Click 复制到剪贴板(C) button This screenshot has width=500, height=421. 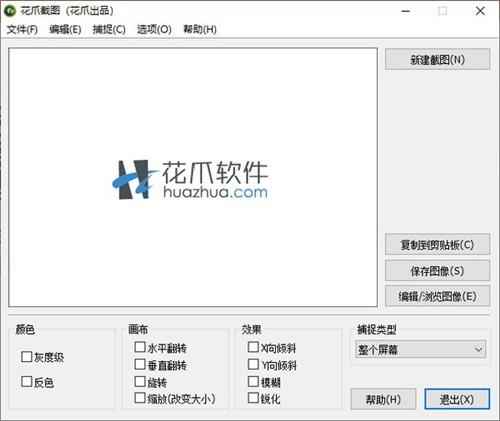click(x=437, y=245)
